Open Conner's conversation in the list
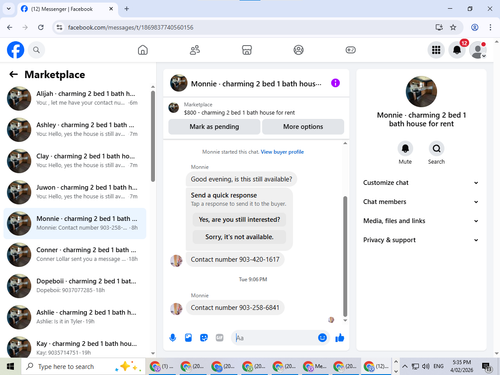Viewport: 500px width, 375px height. tap(75, 254)
